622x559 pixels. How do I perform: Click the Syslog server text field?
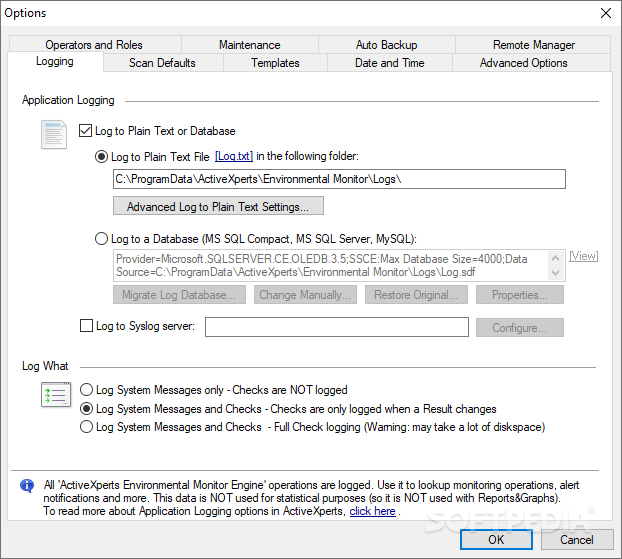click(337, 327)
